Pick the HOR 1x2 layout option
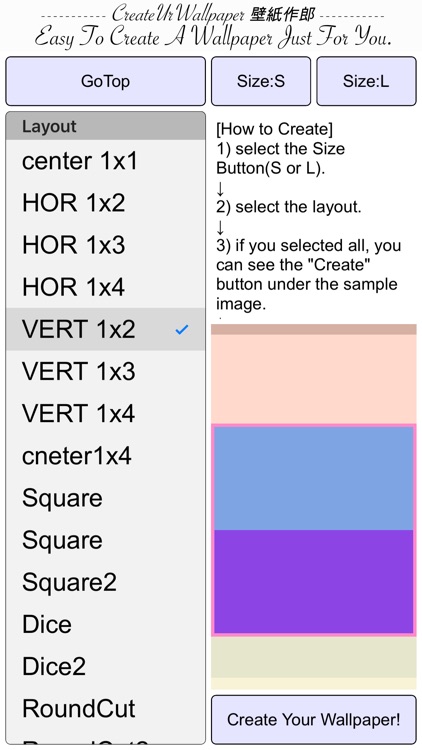 [105, 203]
